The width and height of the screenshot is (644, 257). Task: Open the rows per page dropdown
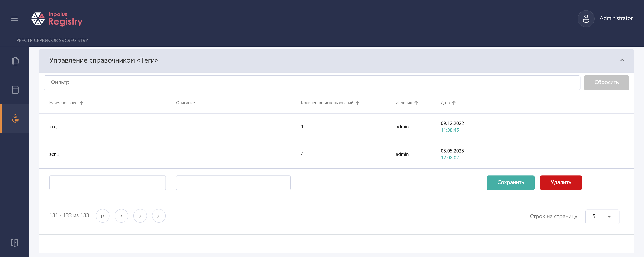602,216
